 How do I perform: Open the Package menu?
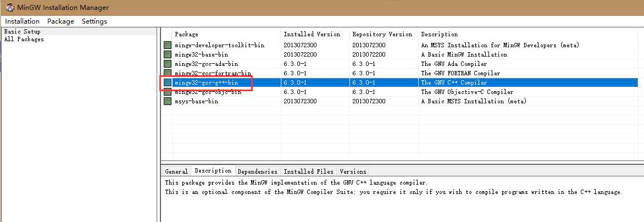(60, 21)
